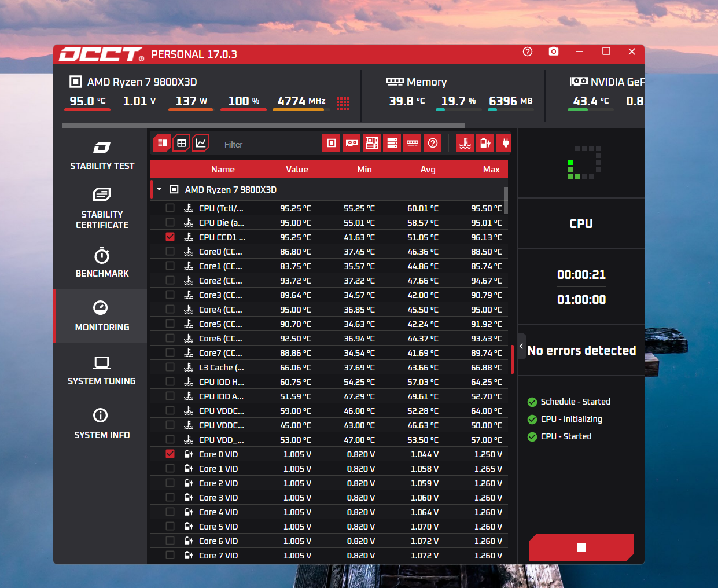Toggle memory sensor filter icon

tap(413, 143)
